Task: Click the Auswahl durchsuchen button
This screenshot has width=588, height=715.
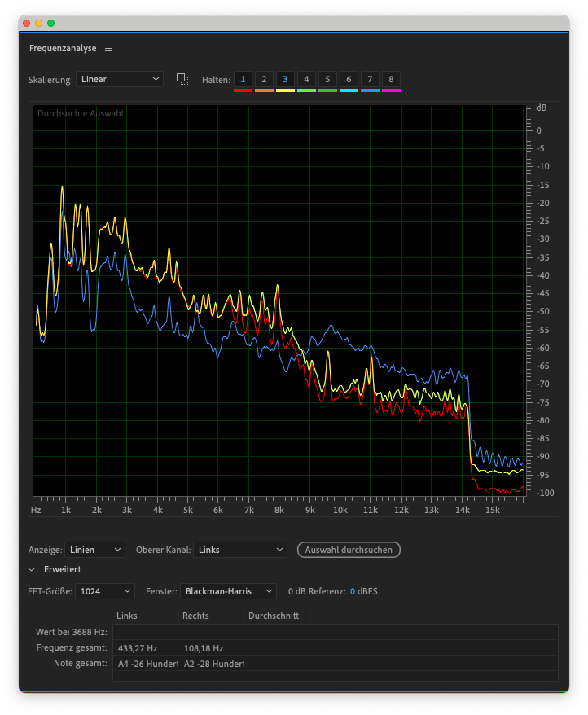Action: tap(349, 550)
